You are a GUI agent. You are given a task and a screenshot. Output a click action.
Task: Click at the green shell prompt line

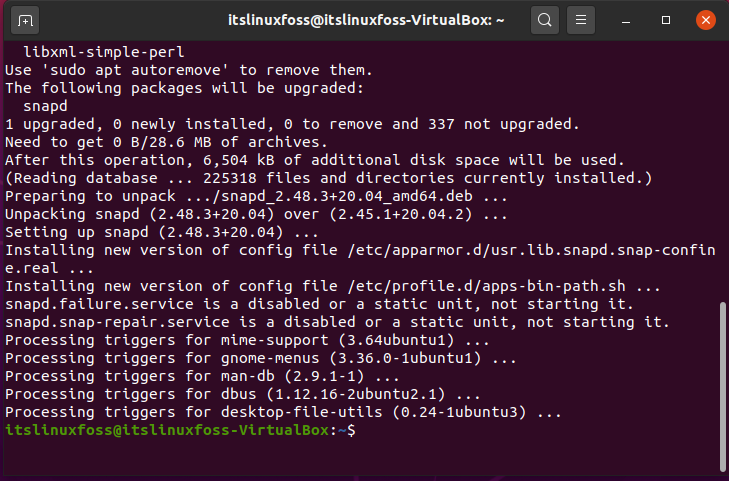[x=180, y=430]
